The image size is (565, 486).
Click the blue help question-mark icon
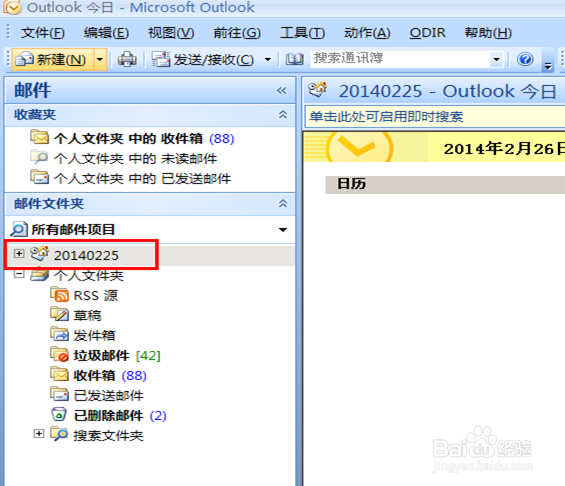click(x=525, y=59)
